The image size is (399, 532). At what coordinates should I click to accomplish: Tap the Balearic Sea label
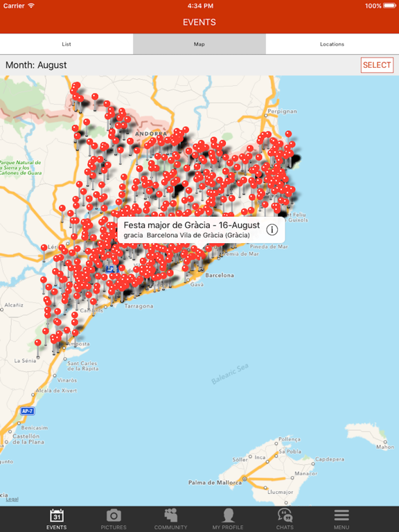[230, 374]
